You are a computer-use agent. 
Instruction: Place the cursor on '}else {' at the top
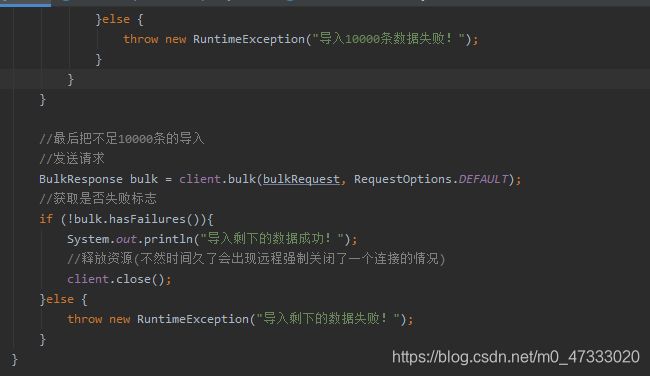[119, 19]
